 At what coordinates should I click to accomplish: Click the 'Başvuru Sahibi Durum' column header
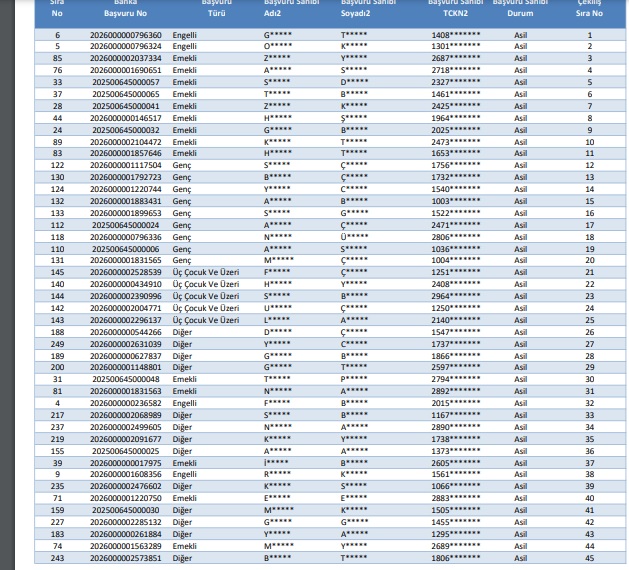point(520,10)
